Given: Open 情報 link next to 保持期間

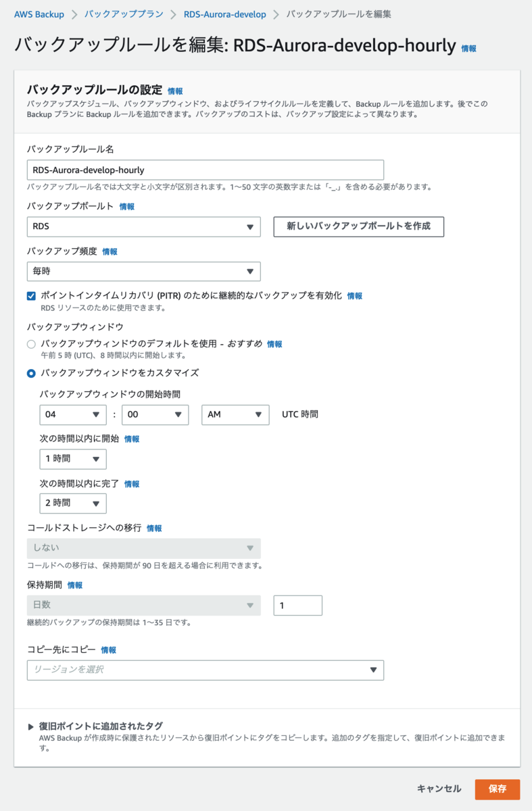Looking at the screenshot, I should [x=75, y=585].
